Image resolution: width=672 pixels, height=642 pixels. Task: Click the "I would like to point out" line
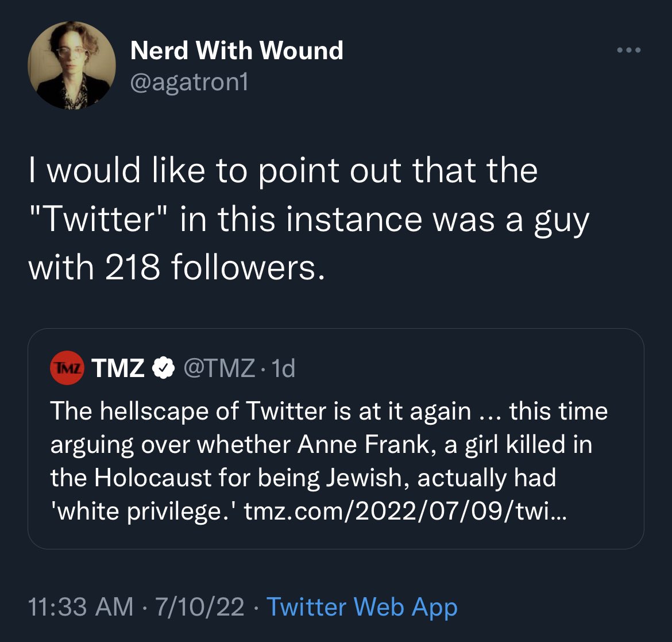(283, 171)
